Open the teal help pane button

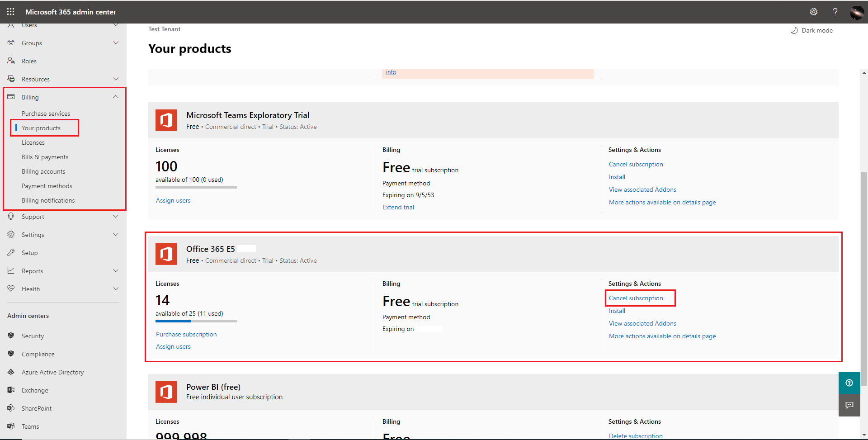click(x=849, y=383)
